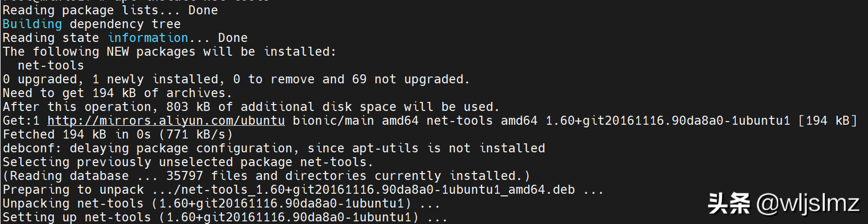868x224 pixels.
Task: Click "Selecting previously unselected package" line
Action: [x=187, y=162]
